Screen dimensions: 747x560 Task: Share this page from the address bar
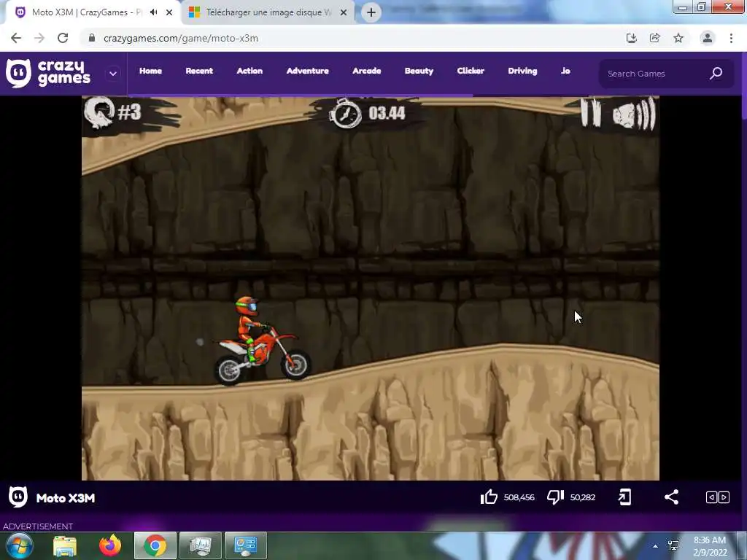pyautogui.click(x=654, y=38)
